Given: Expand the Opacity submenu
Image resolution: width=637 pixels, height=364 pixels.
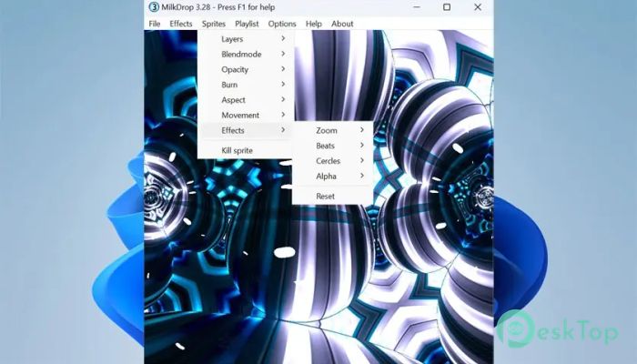Looking at the screenshot, I should point(245,69).
